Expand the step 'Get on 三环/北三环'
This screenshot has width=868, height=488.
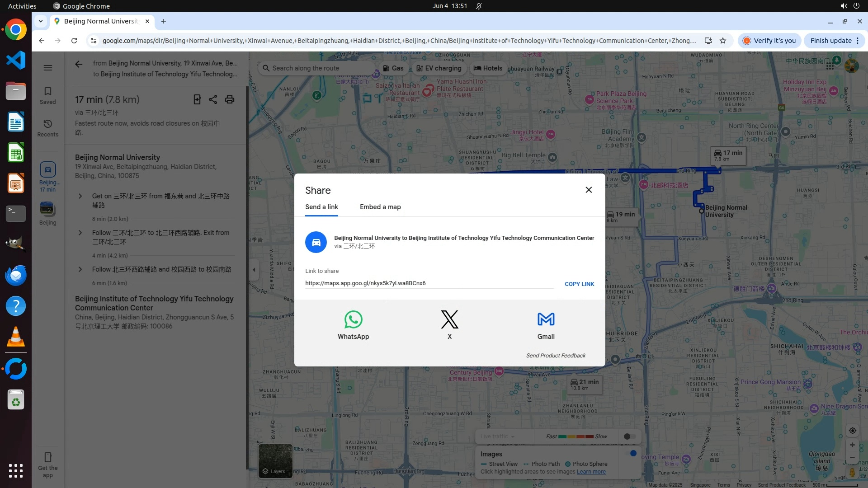coord(80,196)
